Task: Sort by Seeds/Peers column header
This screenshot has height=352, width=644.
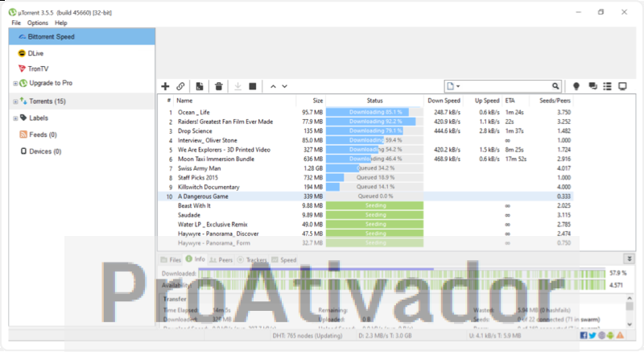Action: pos(555,100)
